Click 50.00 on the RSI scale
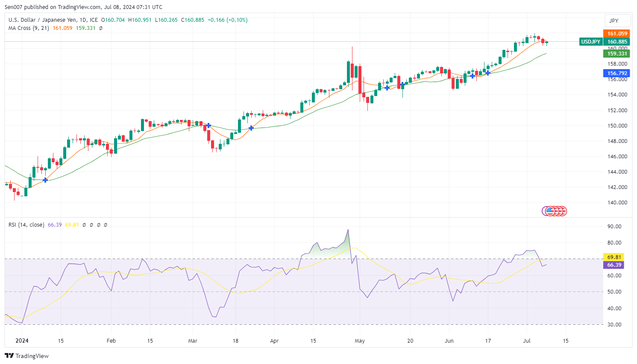Viewport: 637px width, 364px height. 614,291
